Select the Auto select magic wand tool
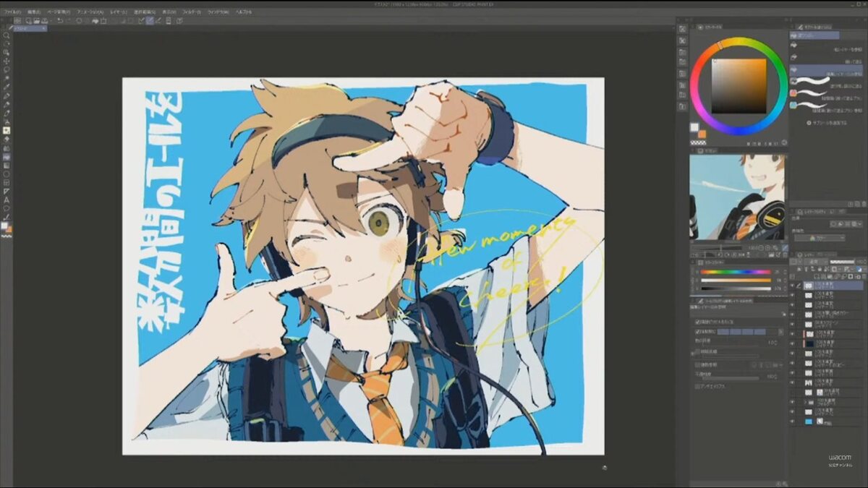868x488 pixels. tap(7, 78)
